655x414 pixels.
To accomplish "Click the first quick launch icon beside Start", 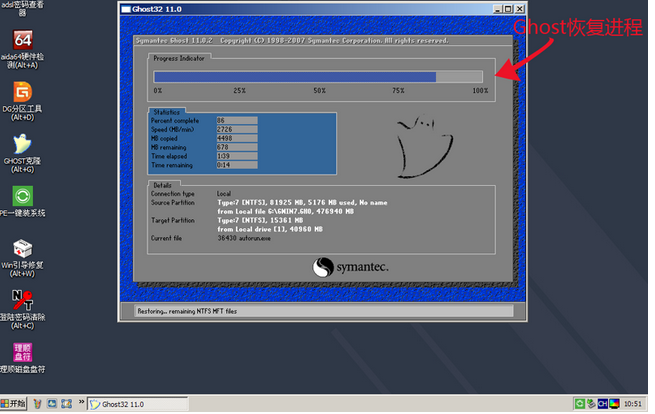I will click(37, 404).
